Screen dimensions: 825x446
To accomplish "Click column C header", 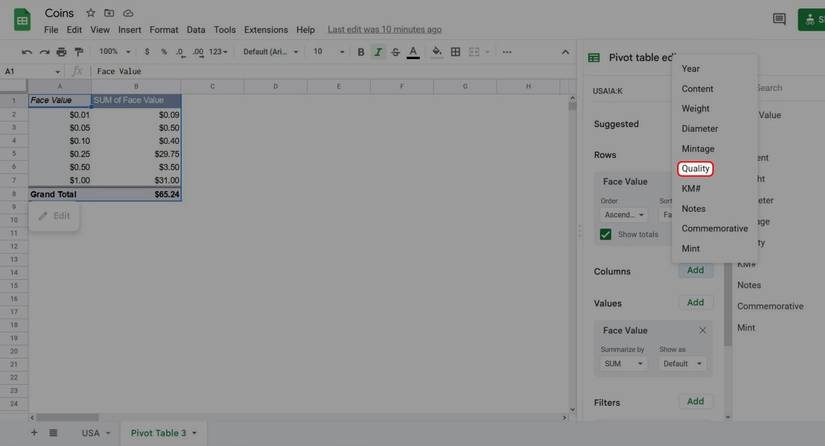I will click(x=212, y=86).
